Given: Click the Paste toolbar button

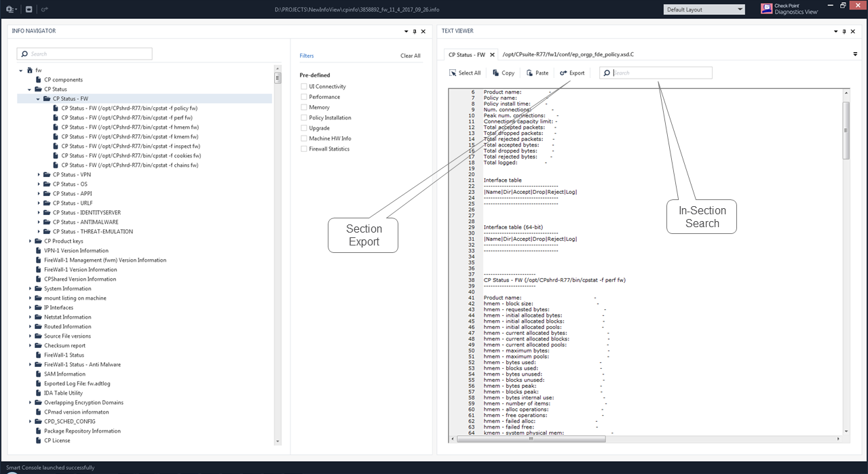Looking at the screenshot, I should [537, 73].
